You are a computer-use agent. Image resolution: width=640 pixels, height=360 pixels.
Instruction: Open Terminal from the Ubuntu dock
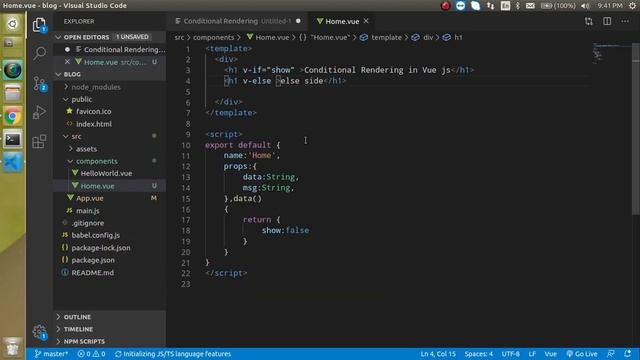point(13,140)
